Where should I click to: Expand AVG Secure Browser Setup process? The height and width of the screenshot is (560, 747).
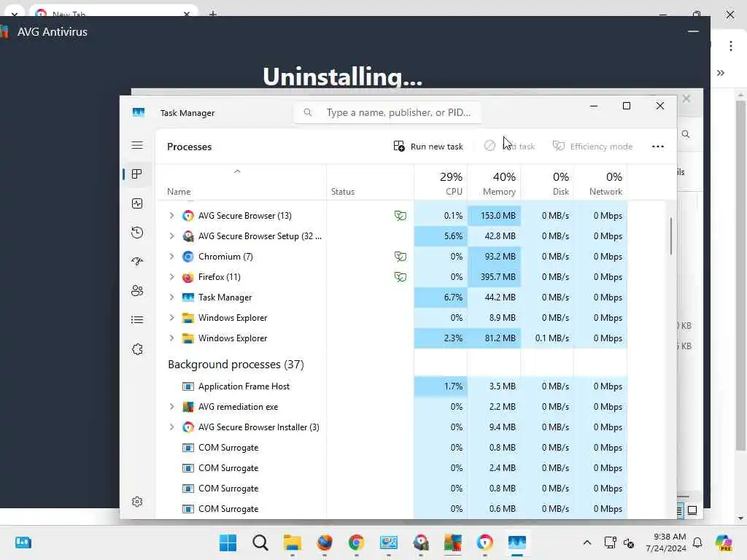171,236
